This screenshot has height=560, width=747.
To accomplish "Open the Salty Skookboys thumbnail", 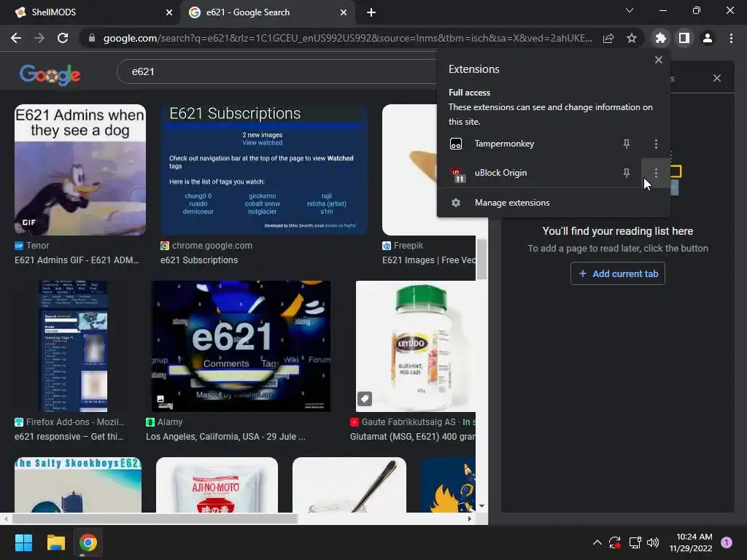I will [78, 485].
